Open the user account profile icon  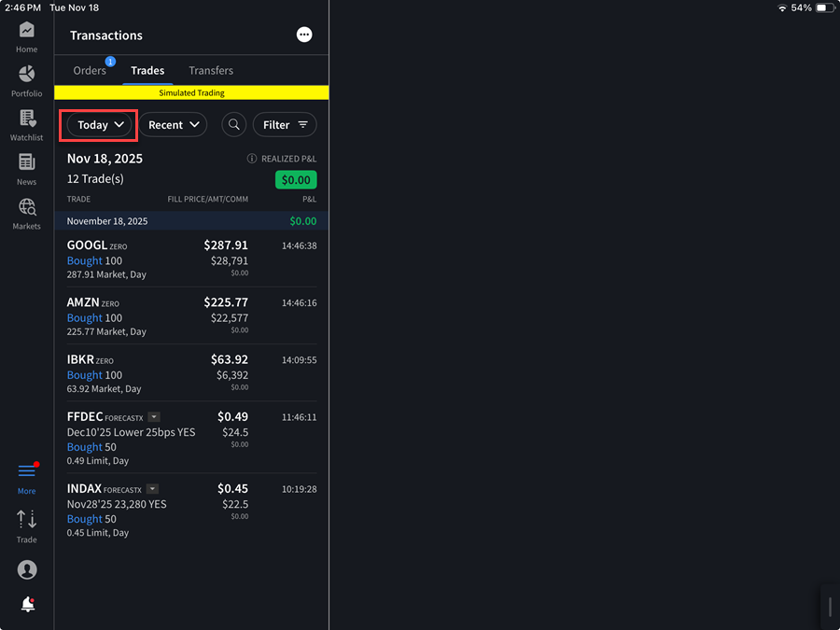click(27, 569)
